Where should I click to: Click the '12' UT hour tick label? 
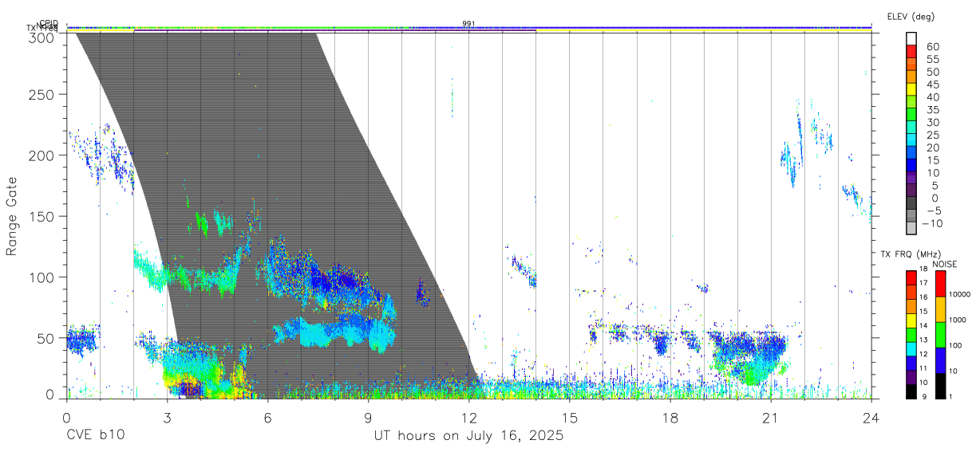(469, 418)
